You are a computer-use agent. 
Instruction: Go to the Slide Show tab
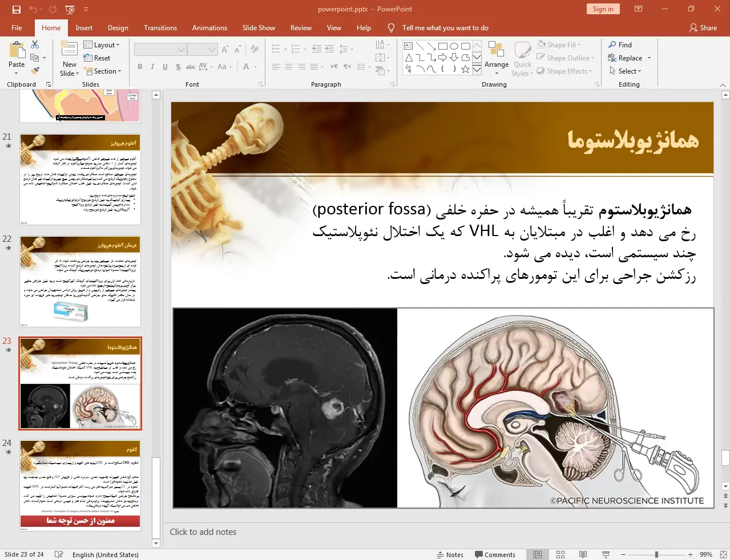pyautogui.click(x=259, y=28)
